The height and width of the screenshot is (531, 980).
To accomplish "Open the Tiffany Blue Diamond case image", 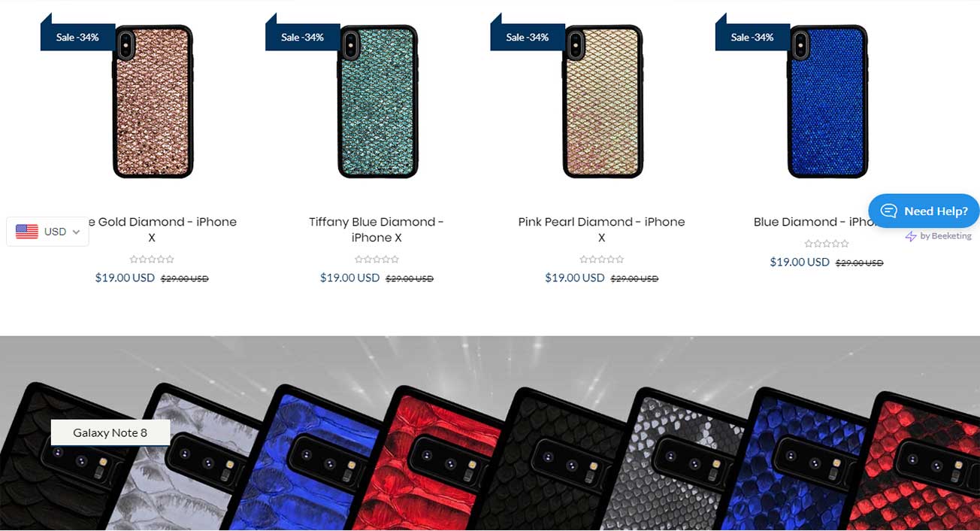I will tap(377, 102).
